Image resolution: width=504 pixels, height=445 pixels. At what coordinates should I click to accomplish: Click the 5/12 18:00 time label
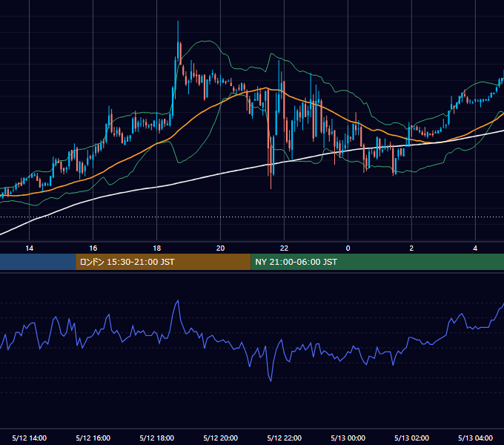[x=157, y=438]
